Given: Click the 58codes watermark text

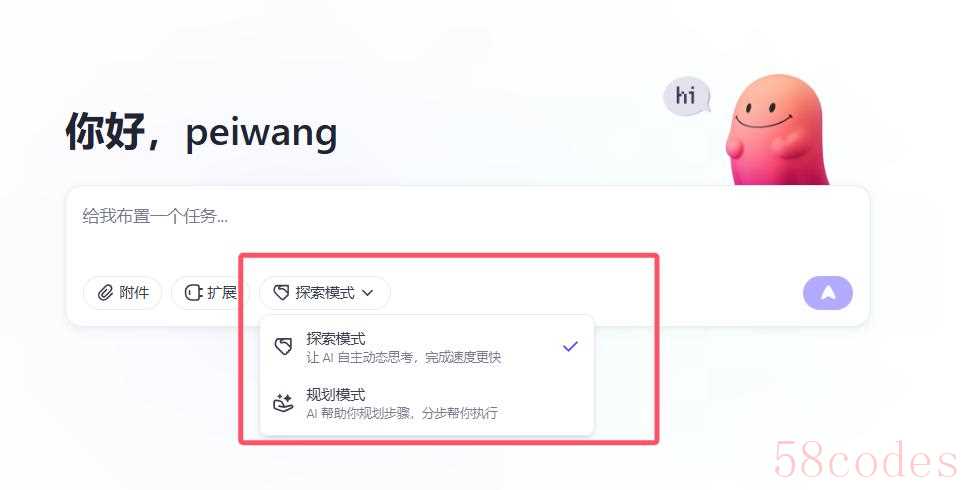Looking at the screenshot, I should click(x=866, y=460).
